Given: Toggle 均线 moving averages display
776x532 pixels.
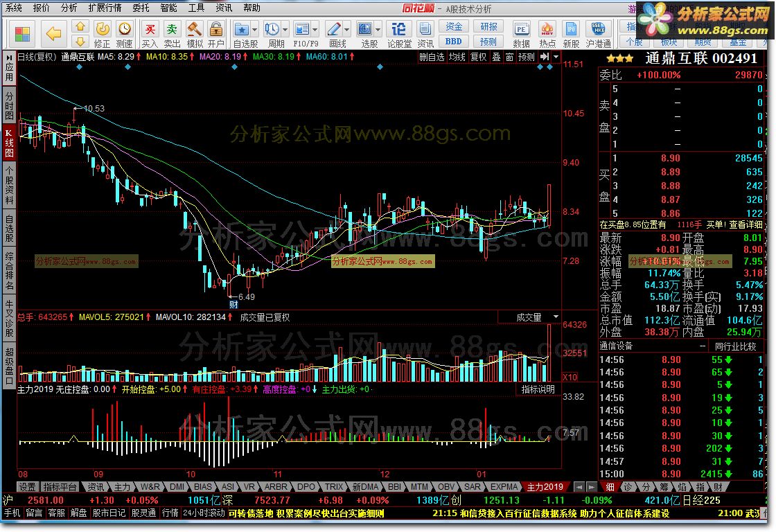Looking at the screenshot, I should [457, 57].
